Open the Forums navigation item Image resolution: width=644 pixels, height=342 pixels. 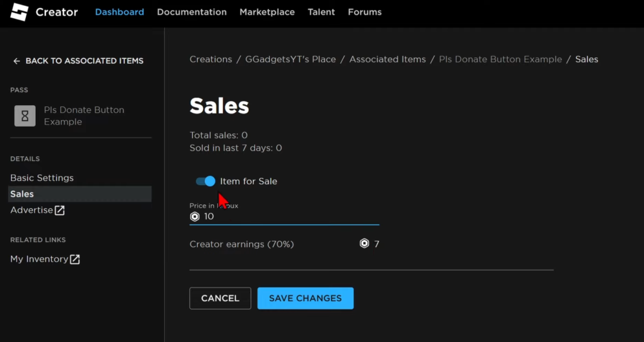pyautogui.click(x=364, y=12)
